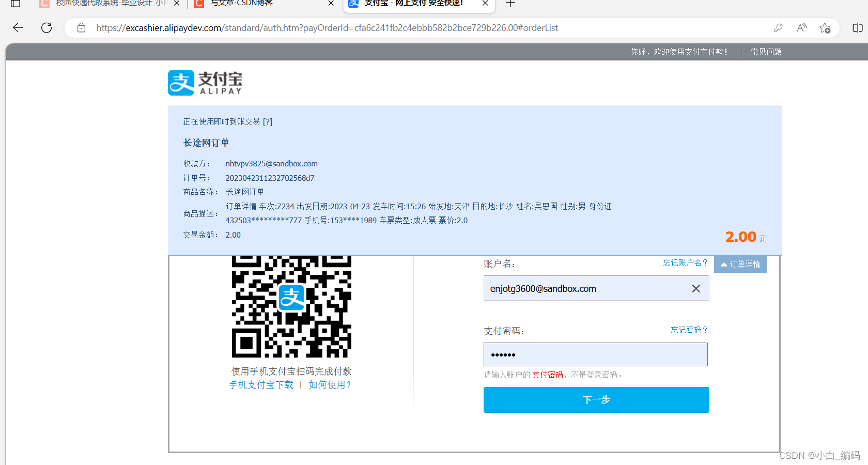Image resolution: width=868 pixels, height=465 pixels.
Task: Click the Alipay payment QR code
Action: click(x=291, y=306)
